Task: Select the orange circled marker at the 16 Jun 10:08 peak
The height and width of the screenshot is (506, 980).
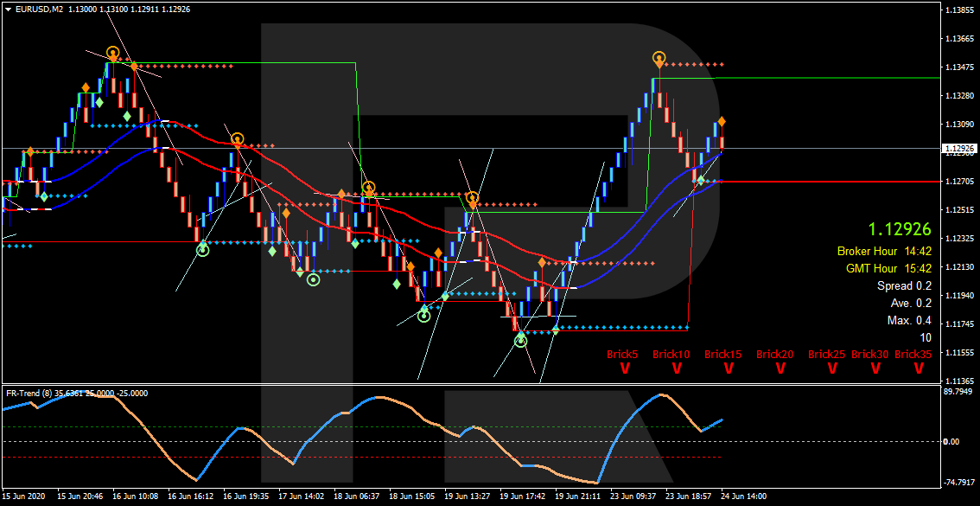Action: point(112,53)
